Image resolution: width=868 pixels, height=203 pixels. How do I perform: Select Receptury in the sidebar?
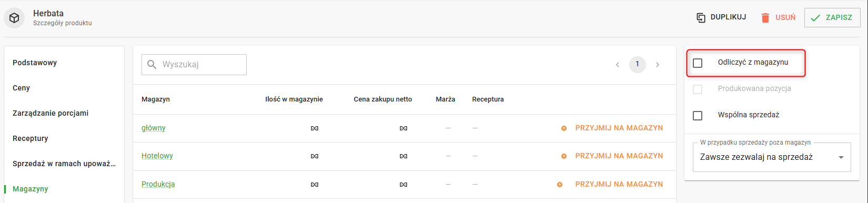30,138
